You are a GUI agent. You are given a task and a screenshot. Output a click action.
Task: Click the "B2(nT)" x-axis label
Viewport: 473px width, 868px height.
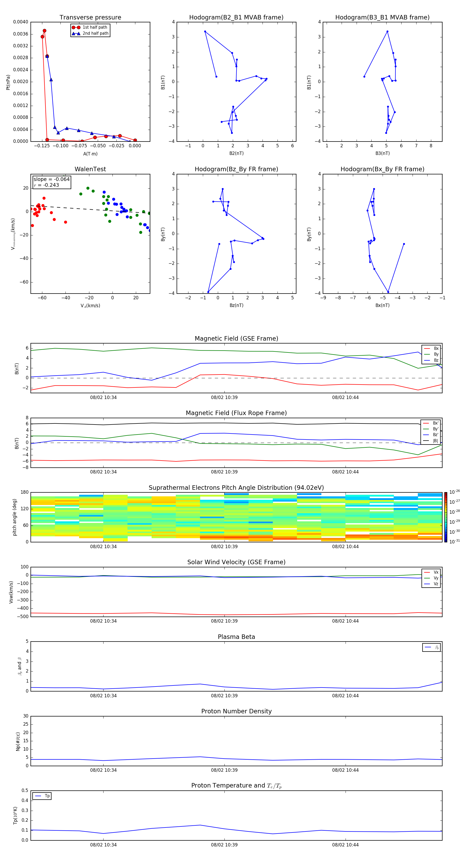236,153
